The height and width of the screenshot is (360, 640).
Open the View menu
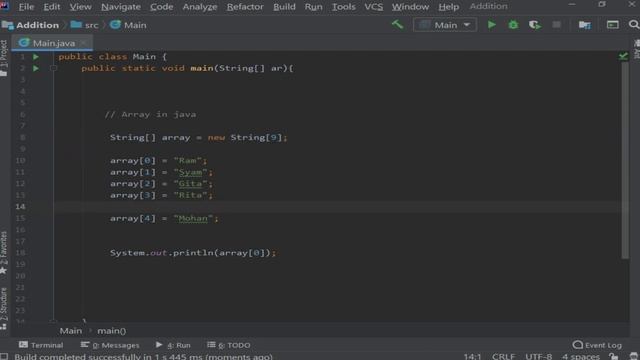tap(80, 7)
